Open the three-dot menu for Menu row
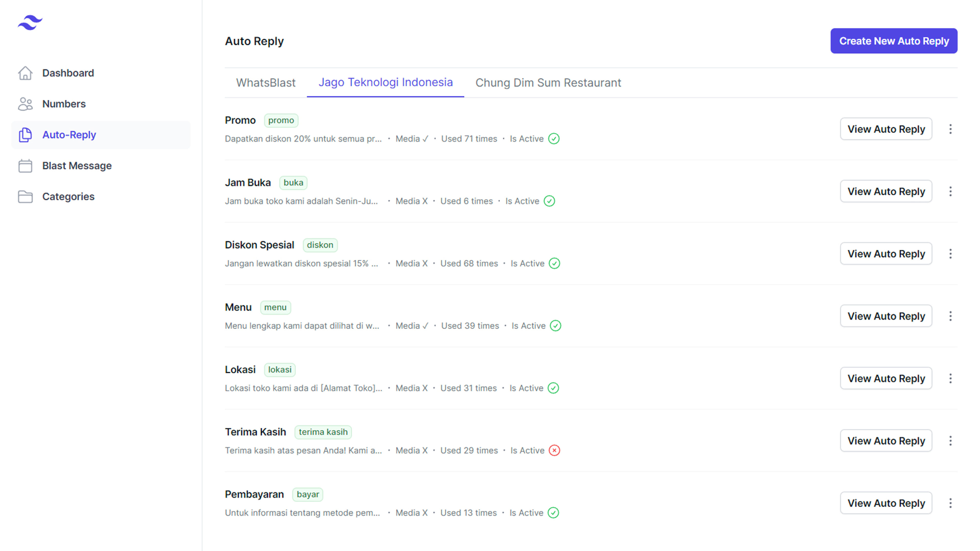This screenshot has height=551, width=980. [950, 316]
